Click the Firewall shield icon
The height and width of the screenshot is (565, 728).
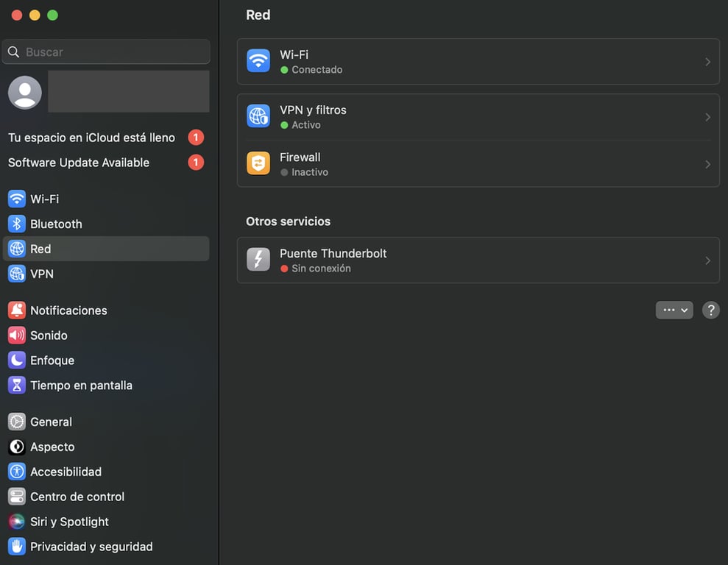pos(258,163)
